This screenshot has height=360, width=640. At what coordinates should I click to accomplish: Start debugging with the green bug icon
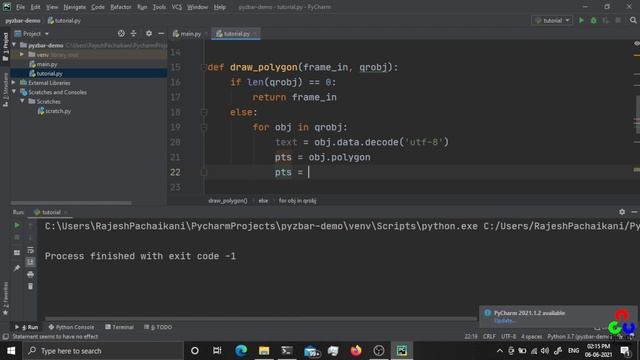(593, 20)
